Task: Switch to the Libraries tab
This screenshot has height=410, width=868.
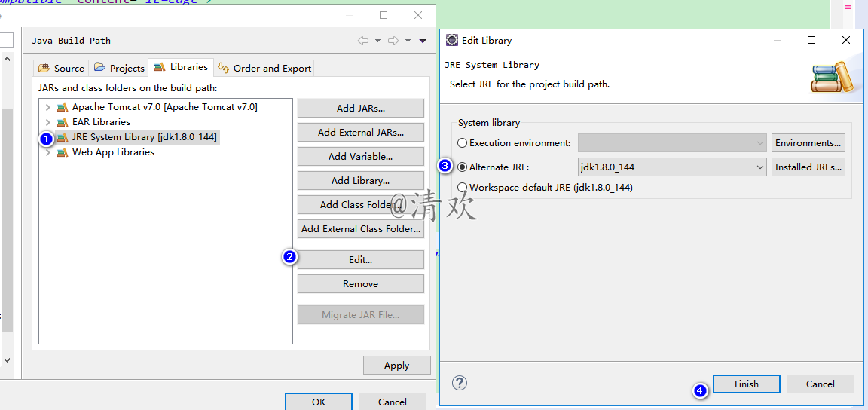Action: click(181, 67)
